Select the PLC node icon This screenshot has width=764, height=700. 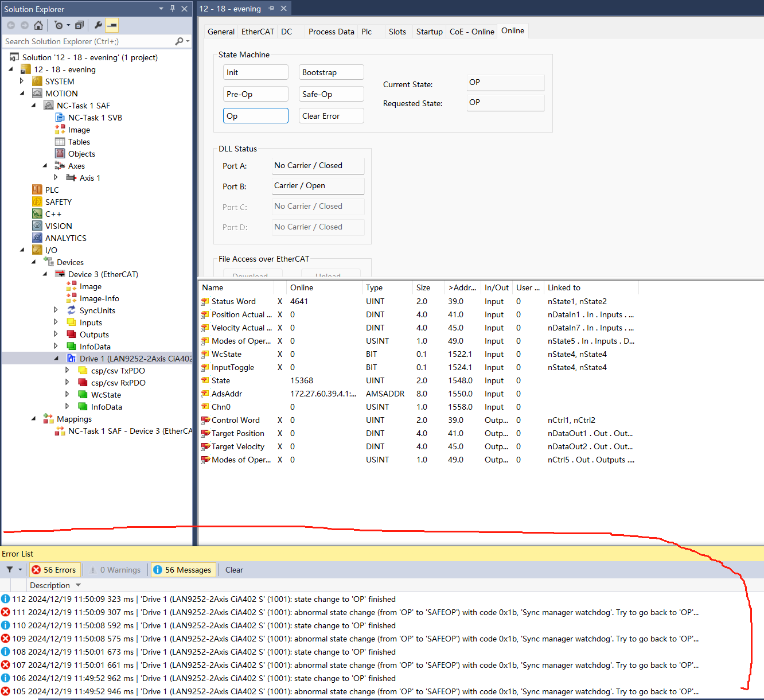37,190
